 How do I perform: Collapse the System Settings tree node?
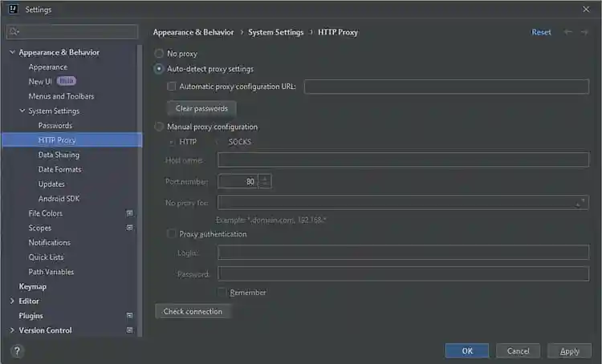pyautogui.click(x=22, y=111)
